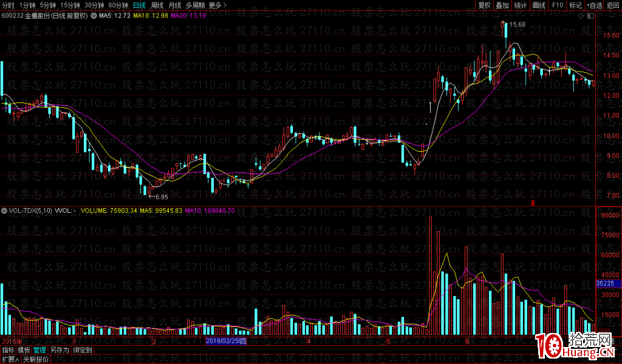Select the 日线 daily period tab
622x364 pixels.
coord(139,5)
